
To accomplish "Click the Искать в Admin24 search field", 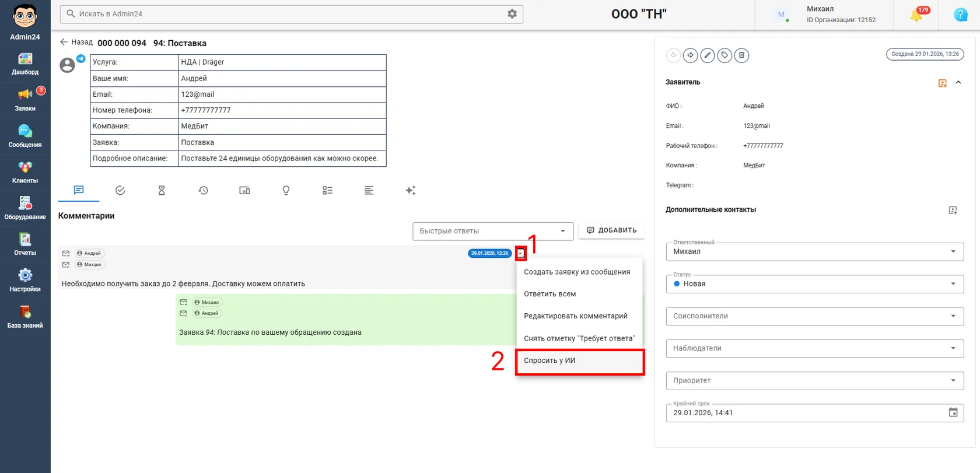I will pos(286,14).
